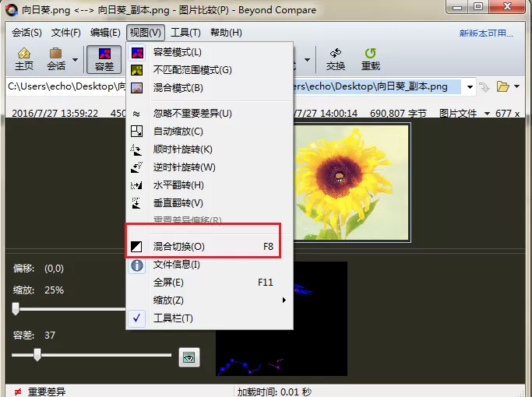The height and width of the screenshot is (397, 532).
Task: Click the left file path field
Action: [66, 86]
